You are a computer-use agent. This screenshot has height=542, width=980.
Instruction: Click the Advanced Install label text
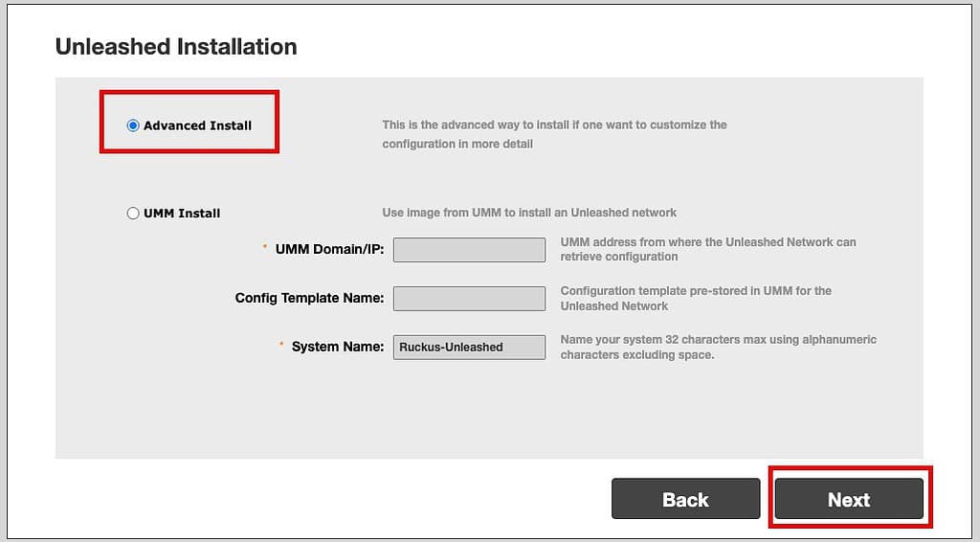(197, 125)
